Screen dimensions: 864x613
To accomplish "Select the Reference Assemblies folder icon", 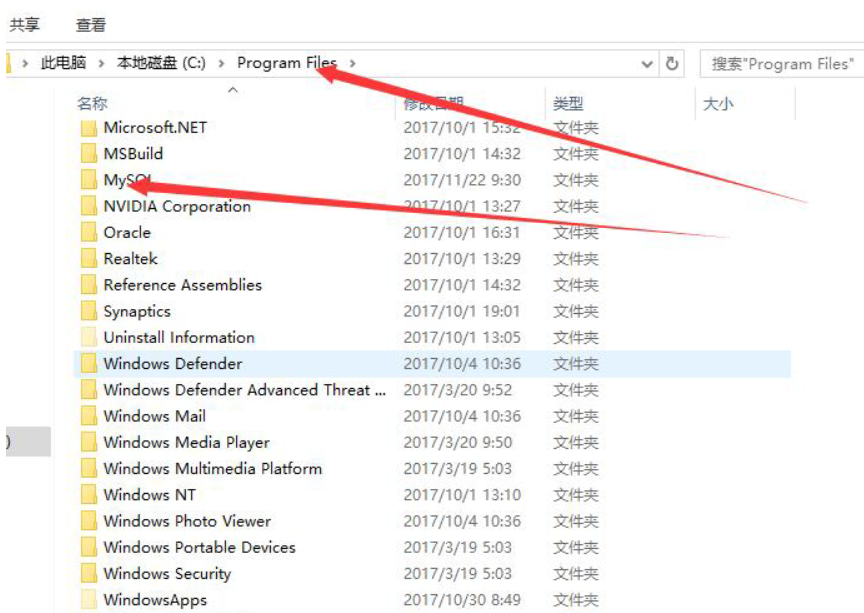I will (x=89, y=285).
